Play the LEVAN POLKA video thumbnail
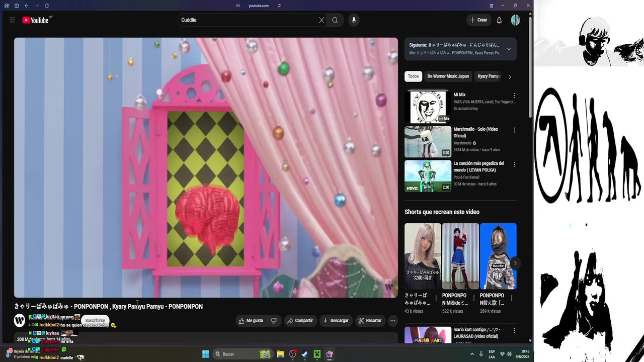644x362 pixels. click(428, 176)
